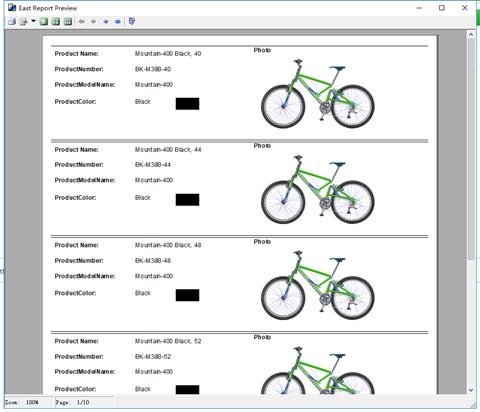Switch to four-page view layout
The image size is (480, 412).
pos(56,22)
